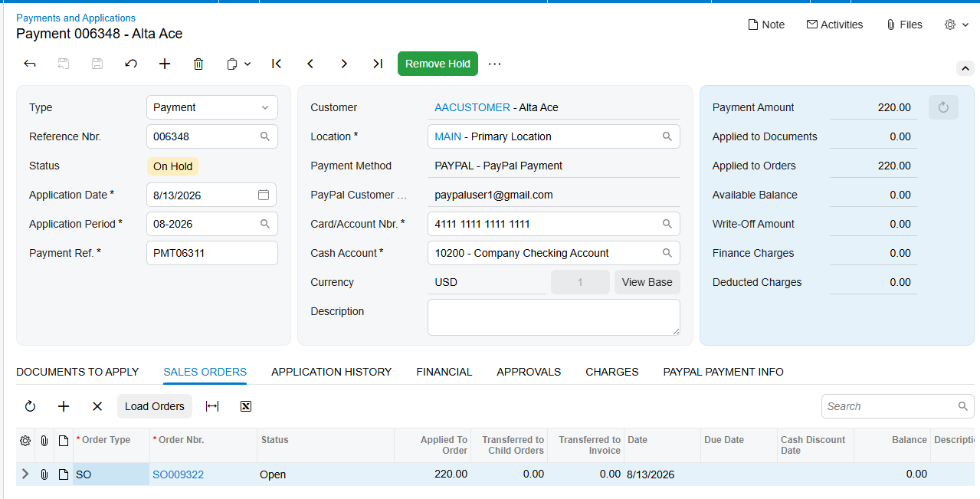Click the paperclip on the SO009322 row

click(44, 474)
